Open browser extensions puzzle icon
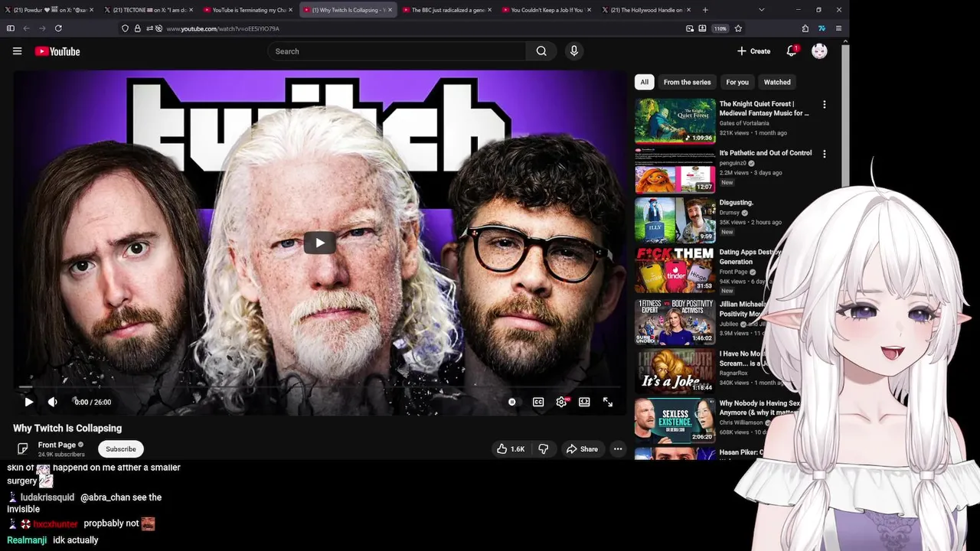This screenshot has width=980, height=551. [805, 28]
